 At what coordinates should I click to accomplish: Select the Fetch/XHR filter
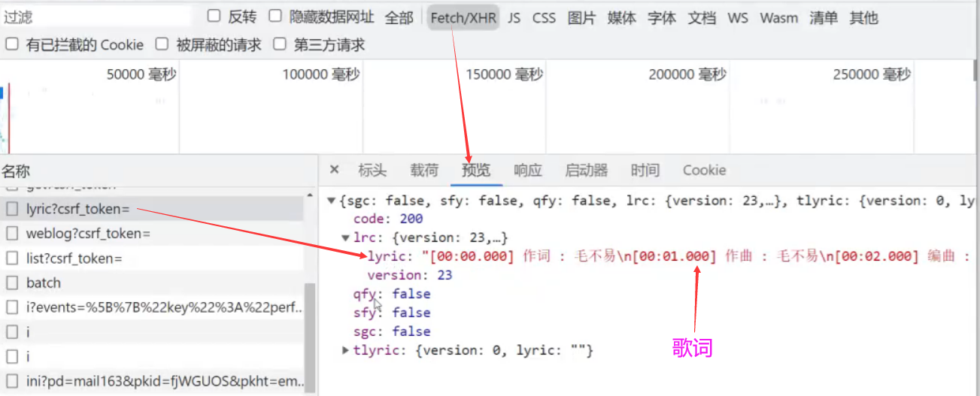(463, 17)
